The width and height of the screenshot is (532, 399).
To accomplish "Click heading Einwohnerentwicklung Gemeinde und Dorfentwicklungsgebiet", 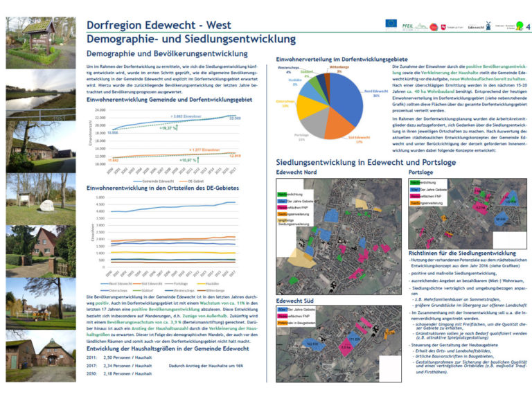I will [169, 100].
